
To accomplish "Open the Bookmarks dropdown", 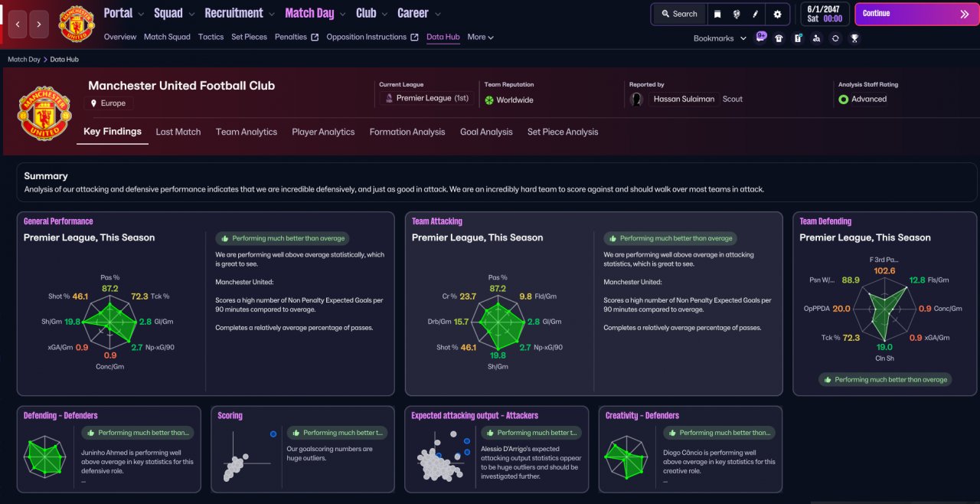I will [720, 38].
